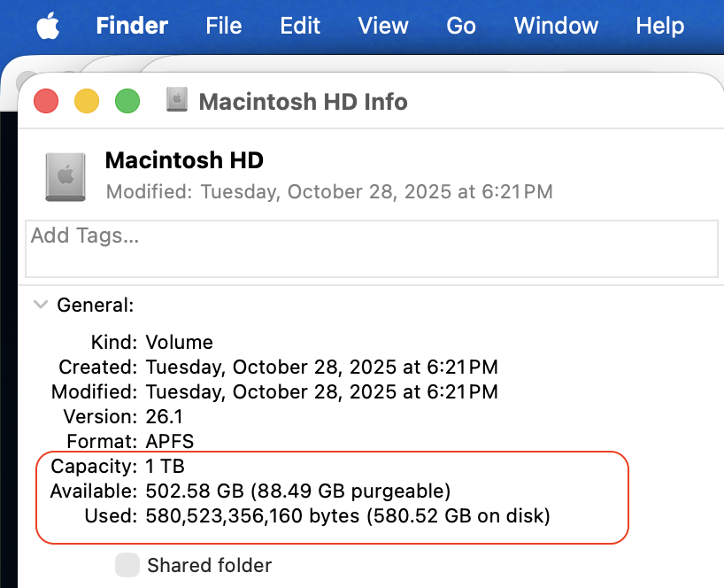The width and height of the screenshot is (724, 588).
Task: Open the Window menu
Action: click(557, 26)
